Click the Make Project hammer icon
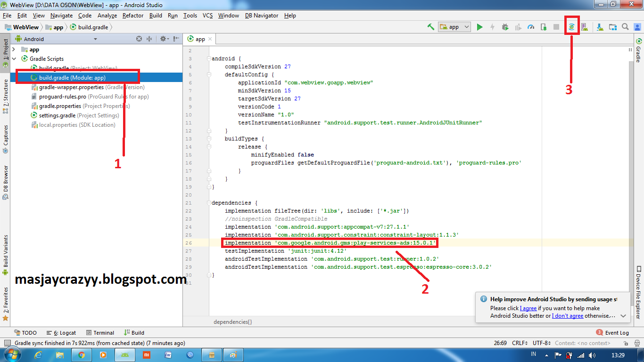 click(430, 27)
